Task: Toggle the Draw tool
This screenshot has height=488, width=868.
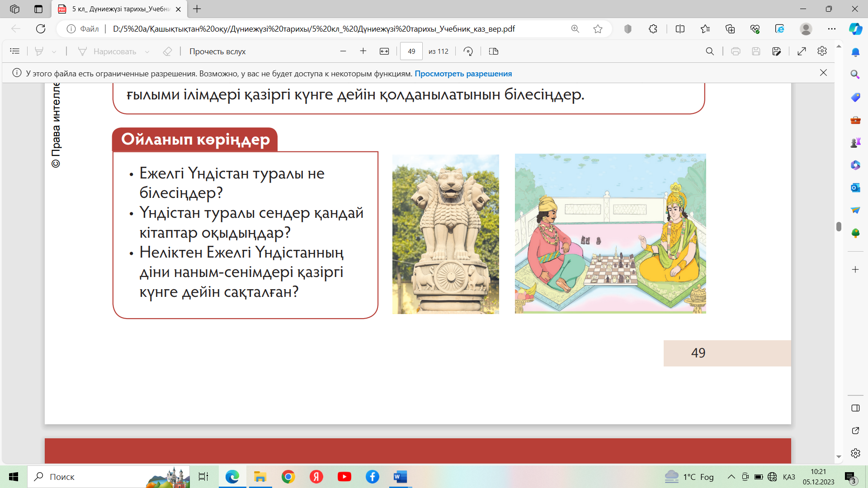Action: tap(108, 52)
